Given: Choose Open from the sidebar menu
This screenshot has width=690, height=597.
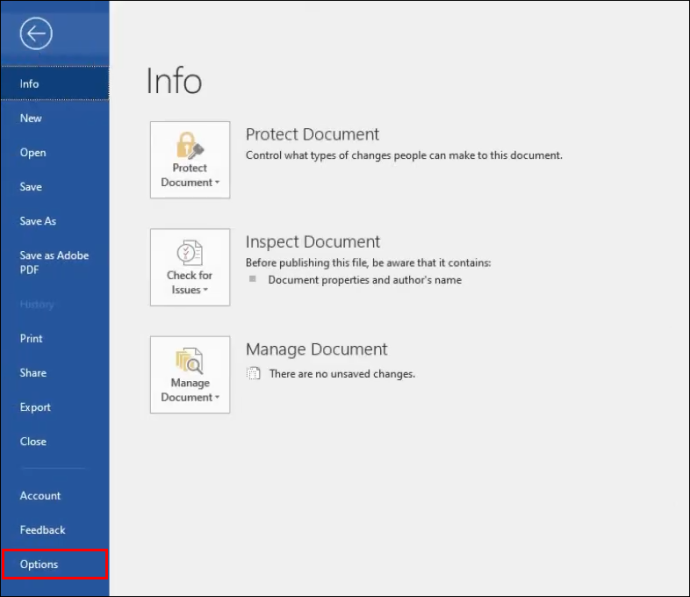Looking at the screenshot, I should click(55, 153).
